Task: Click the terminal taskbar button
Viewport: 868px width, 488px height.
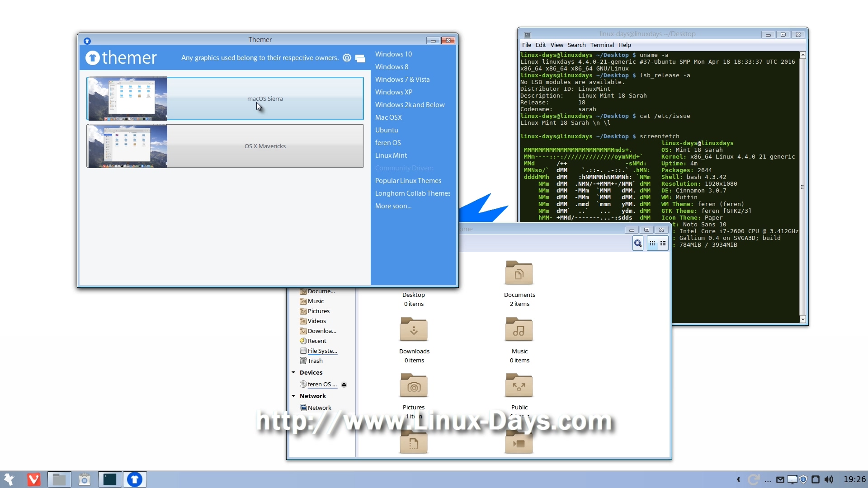Action: click(110, 479)
